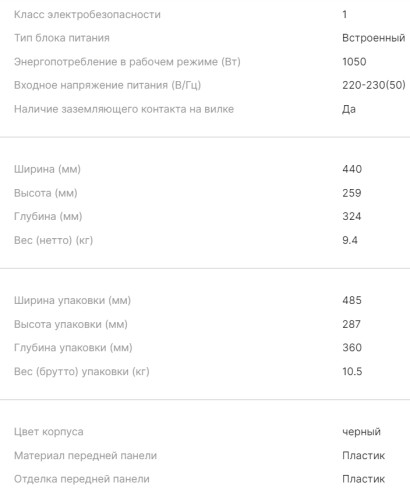Viewport: 410px width, 500px height.
Task: Select the '220-230(50)' voltage value
Action: point(374,85)
